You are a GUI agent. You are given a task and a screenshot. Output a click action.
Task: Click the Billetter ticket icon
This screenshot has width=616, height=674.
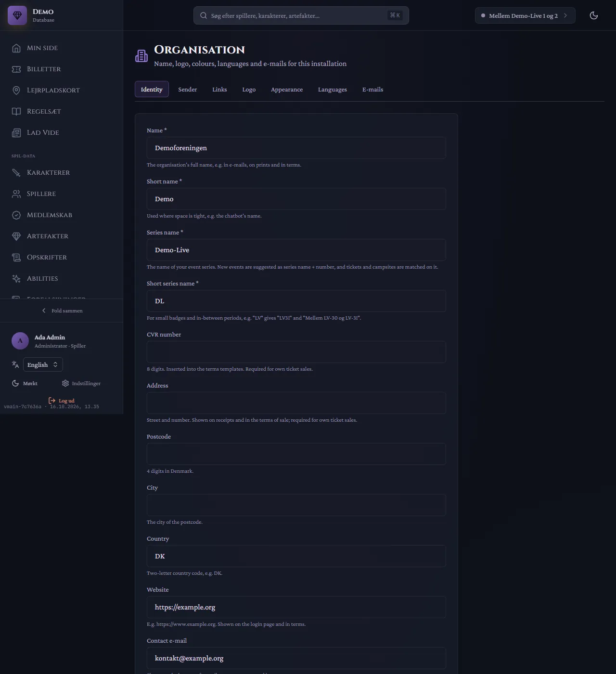click(x=16, y=69)
